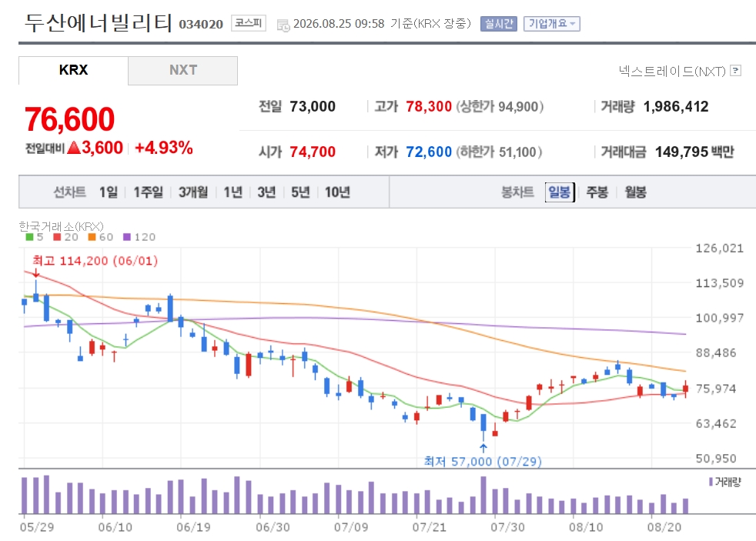Open the 기업개요 dropdown
The height and width of the screenshot is (541, 756).
[551, 24]
